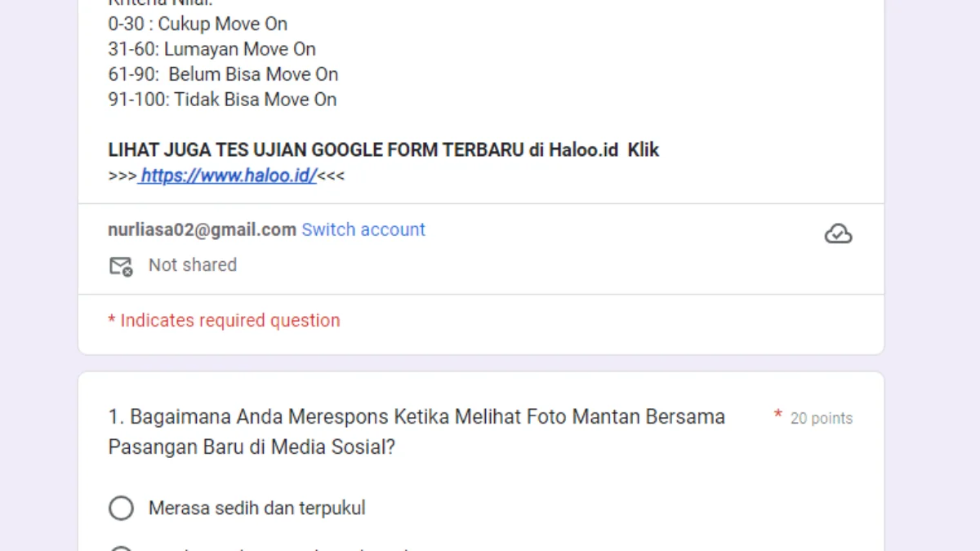Click the 'Merasa sedih dan terpukul' option label
The height and width of the screenshot is (551, 980).
257,509
